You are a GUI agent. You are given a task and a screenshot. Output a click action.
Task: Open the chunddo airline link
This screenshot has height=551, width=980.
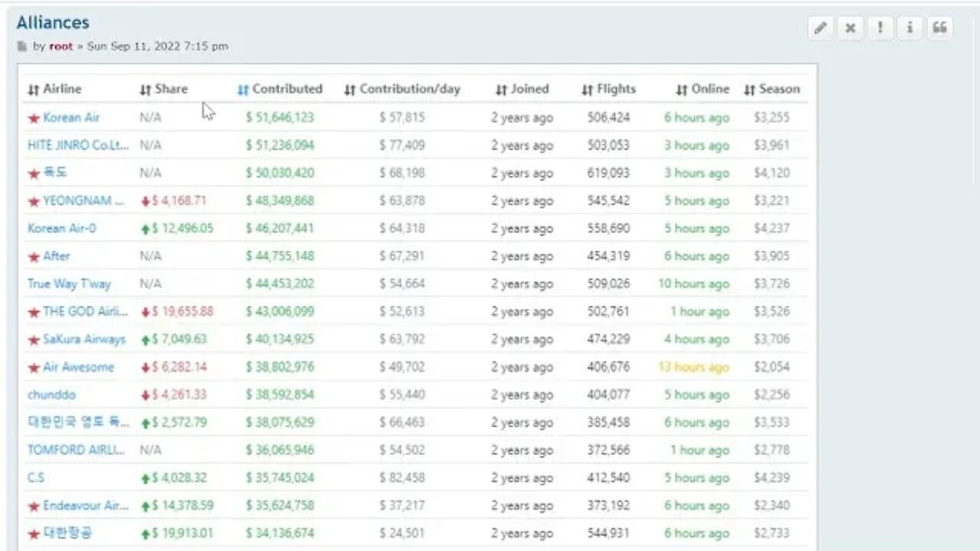(51, 395)
